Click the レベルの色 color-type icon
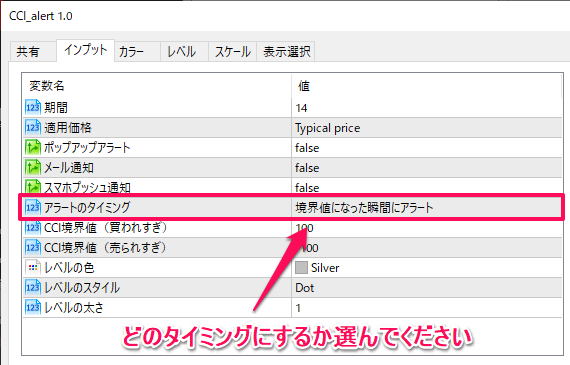This screenshot has height=365, width=570. pos(33,267)
